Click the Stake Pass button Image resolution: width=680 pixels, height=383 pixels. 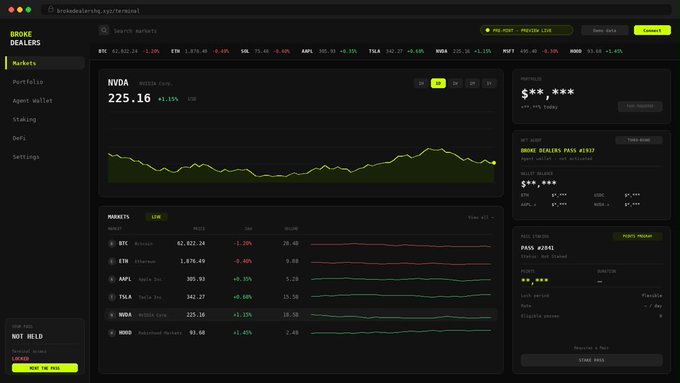pyautogui.click(x=592, y=360)
